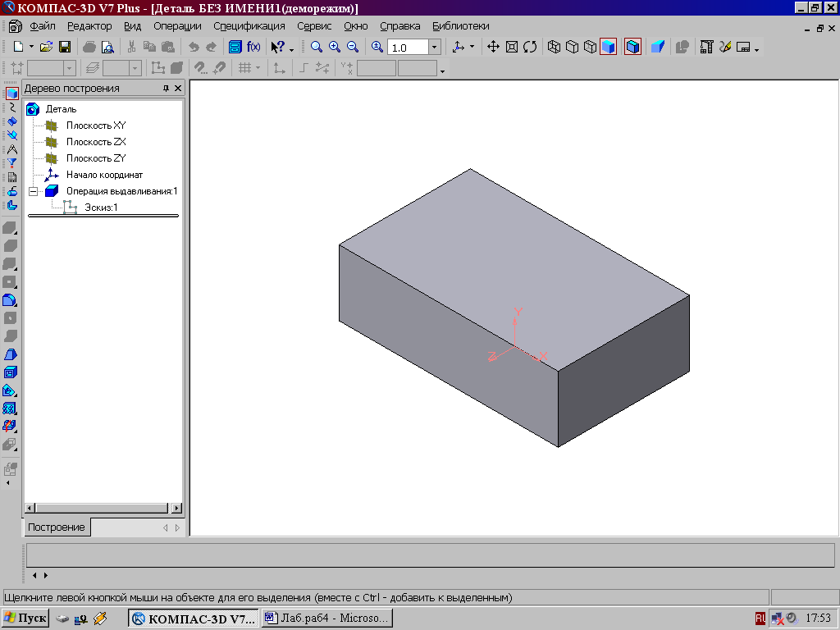Open the view orientation dropdown arrow
This screenshot has width=840, height=630.
click(472, 48)
